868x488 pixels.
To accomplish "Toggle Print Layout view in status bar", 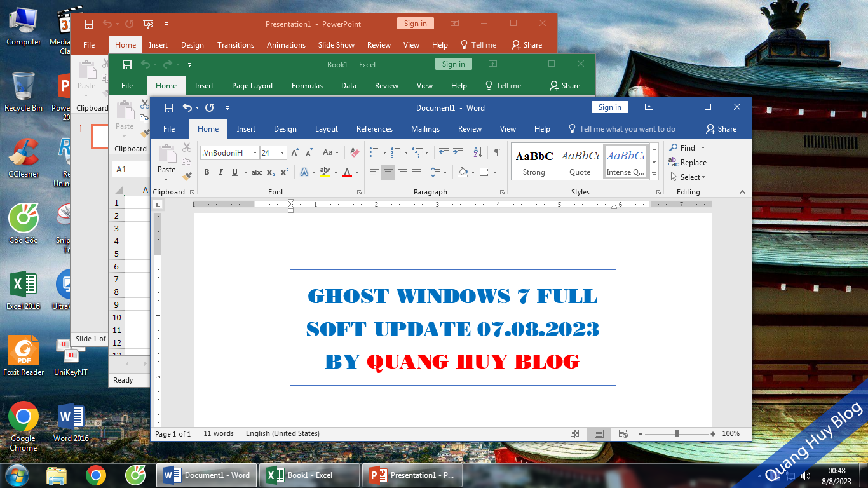I will click(x=599, y=433).
